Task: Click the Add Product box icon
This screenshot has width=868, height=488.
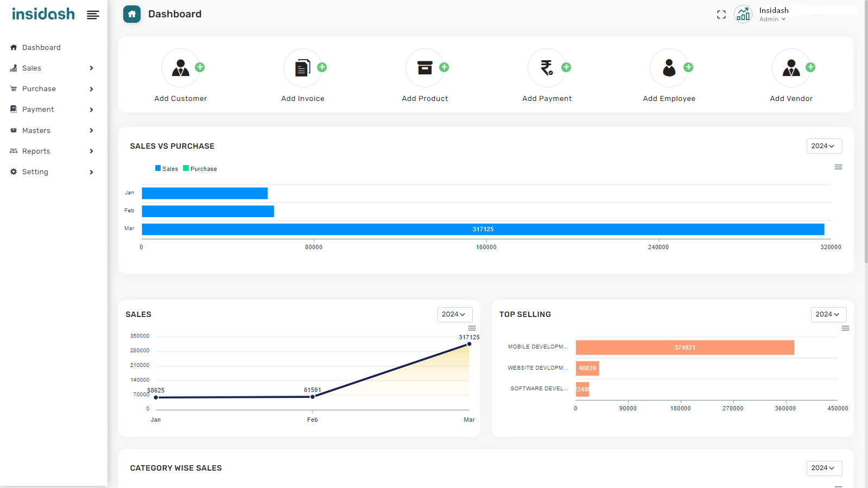Action: (425, 67)
